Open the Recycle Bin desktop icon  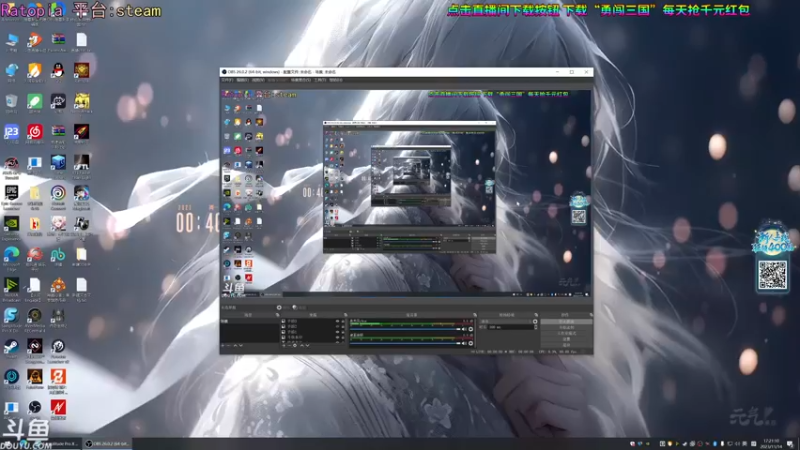(x=11, y=101)
